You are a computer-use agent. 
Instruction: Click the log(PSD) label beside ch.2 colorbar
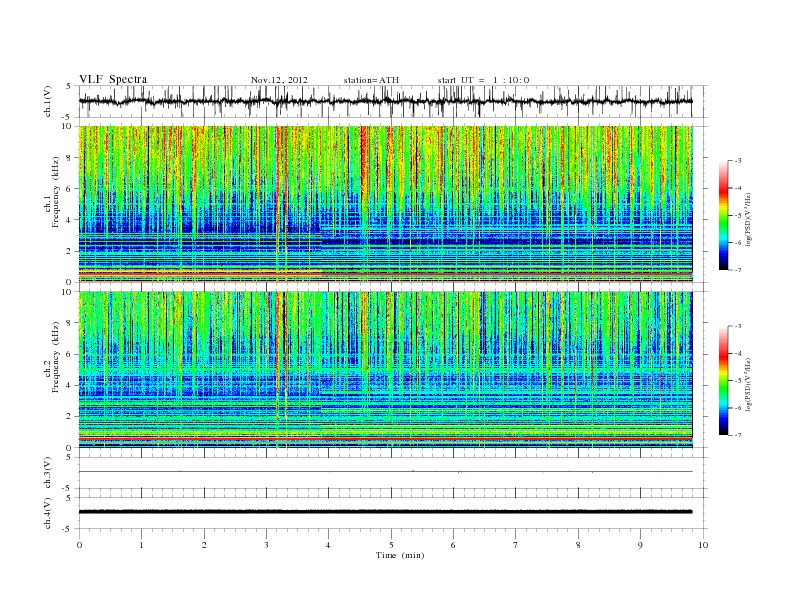(x=748, y=384)
